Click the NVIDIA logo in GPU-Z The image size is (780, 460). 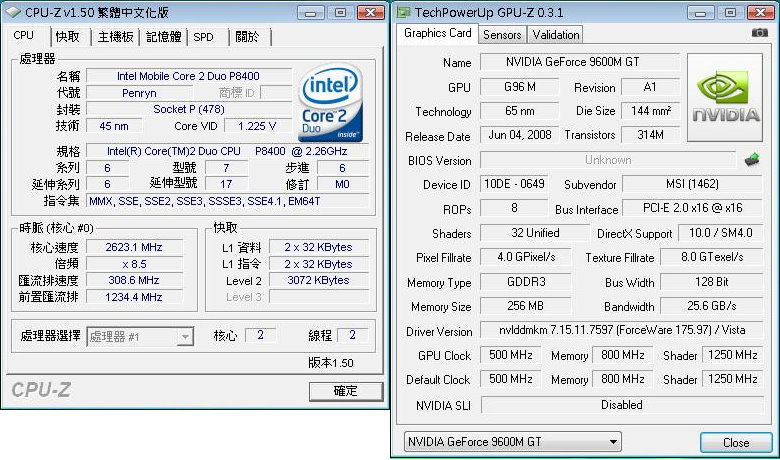coord(725,97)
